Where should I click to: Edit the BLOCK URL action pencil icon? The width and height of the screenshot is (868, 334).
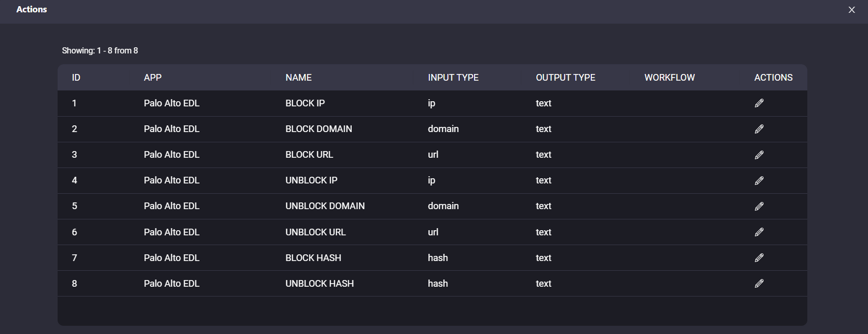[759, 155]
